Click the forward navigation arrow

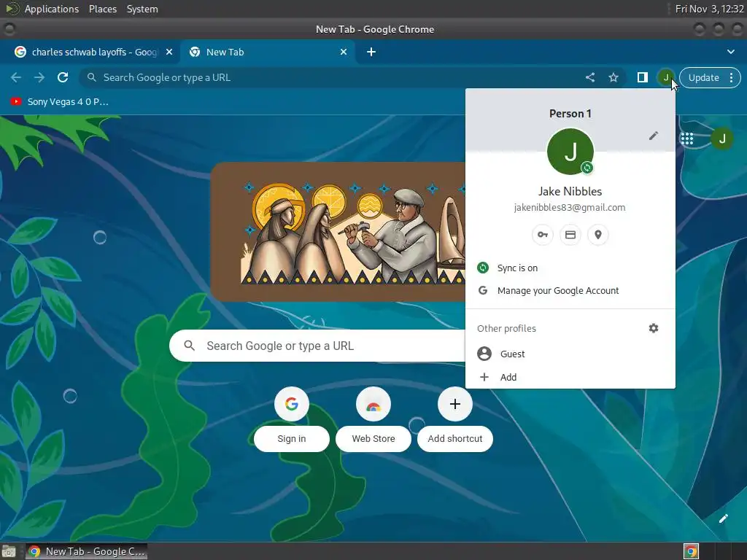point(39,77)
